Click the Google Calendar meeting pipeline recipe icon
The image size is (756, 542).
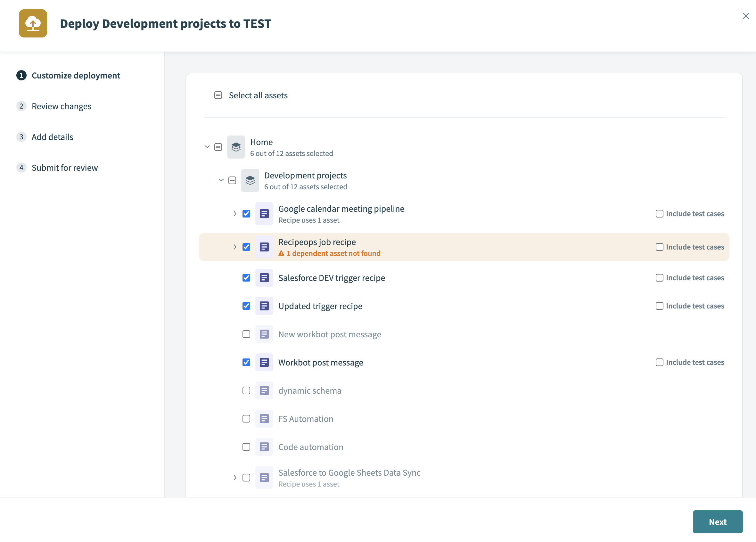click(265, 213)
